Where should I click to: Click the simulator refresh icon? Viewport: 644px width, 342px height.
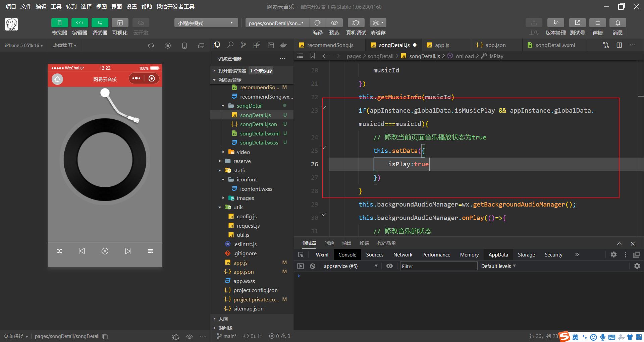coord(151,46)
